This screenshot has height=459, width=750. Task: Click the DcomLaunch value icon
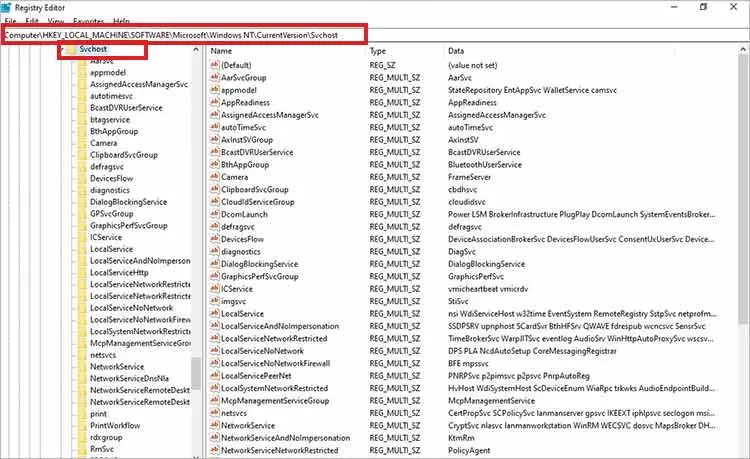[x=214, y=214]
